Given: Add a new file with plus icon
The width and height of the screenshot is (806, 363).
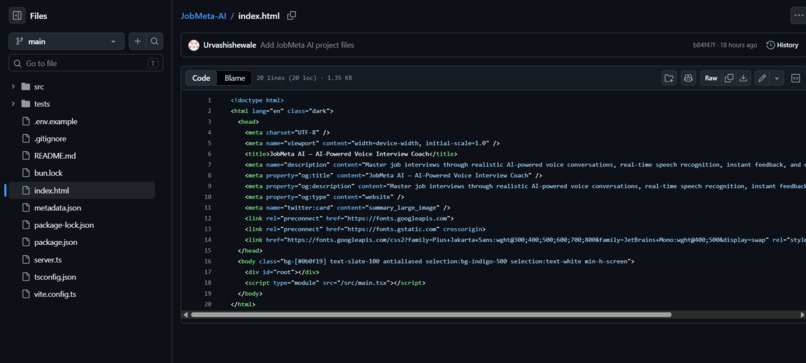Looking at the screenshot, I should point(137,42).
